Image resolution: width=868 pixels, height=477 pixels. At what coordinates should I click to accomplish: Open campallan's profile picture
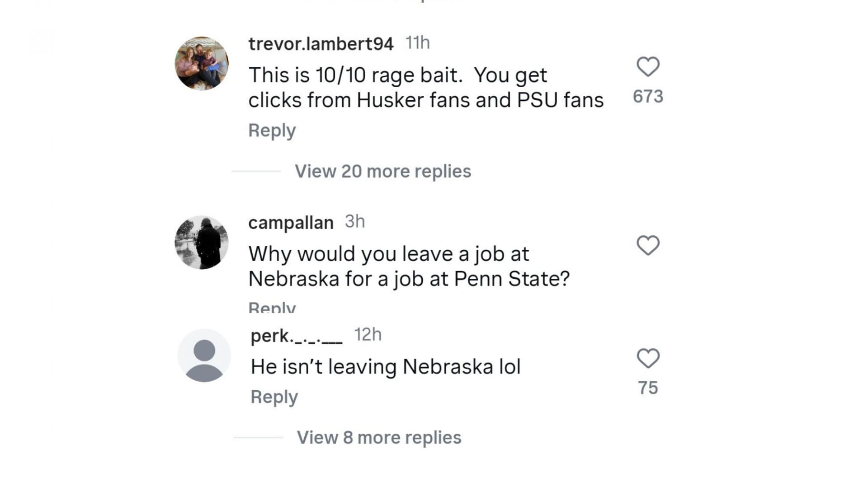click(x=202, y=243)
